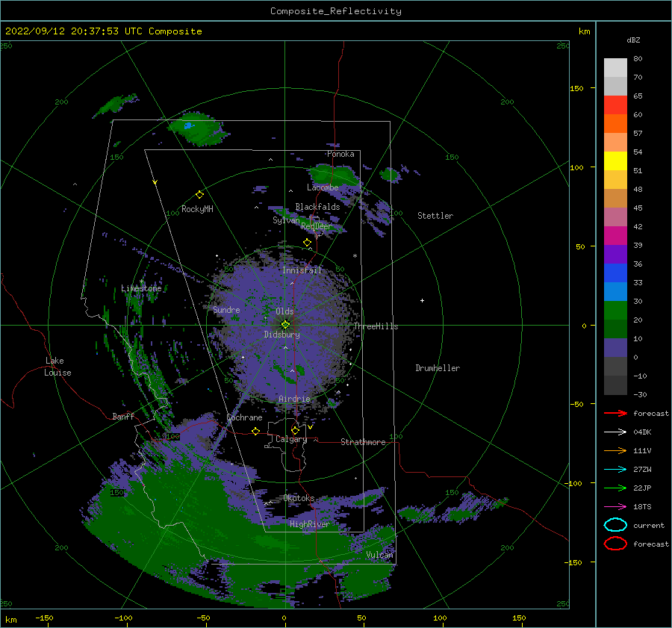Click the dBZ legend heading

633,40
